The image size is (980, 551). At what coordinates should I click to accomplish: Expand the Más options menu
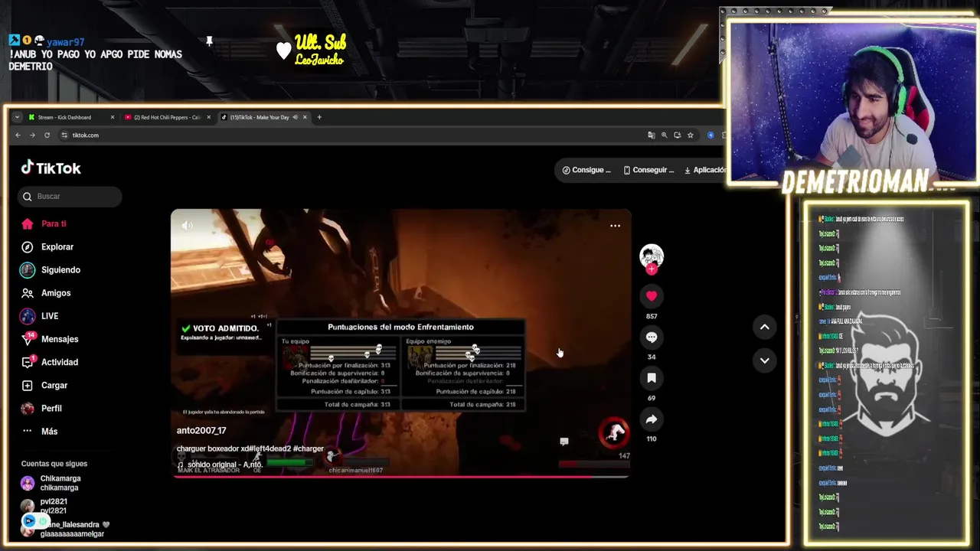(40, 431)
